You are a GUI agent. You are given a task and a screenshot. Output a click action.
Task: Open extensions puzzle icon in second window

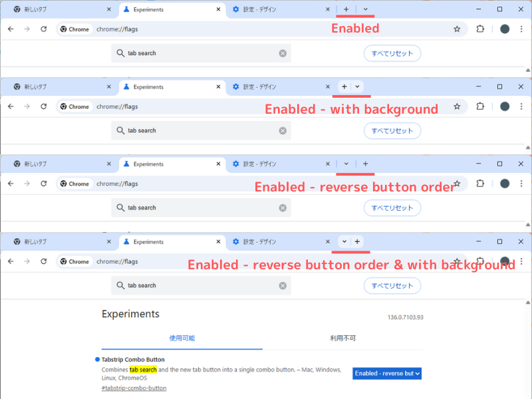480,106
